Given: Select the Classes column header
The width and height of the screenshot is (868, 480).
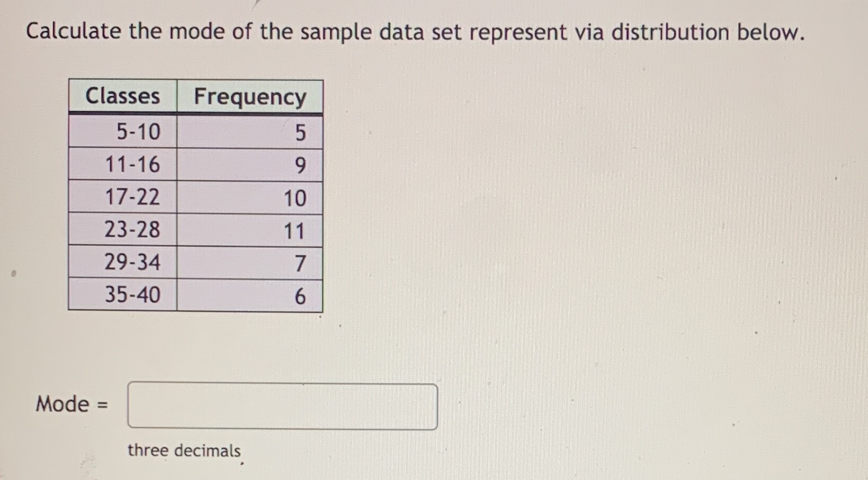Looking at the screenshot, I should (123, 96).
